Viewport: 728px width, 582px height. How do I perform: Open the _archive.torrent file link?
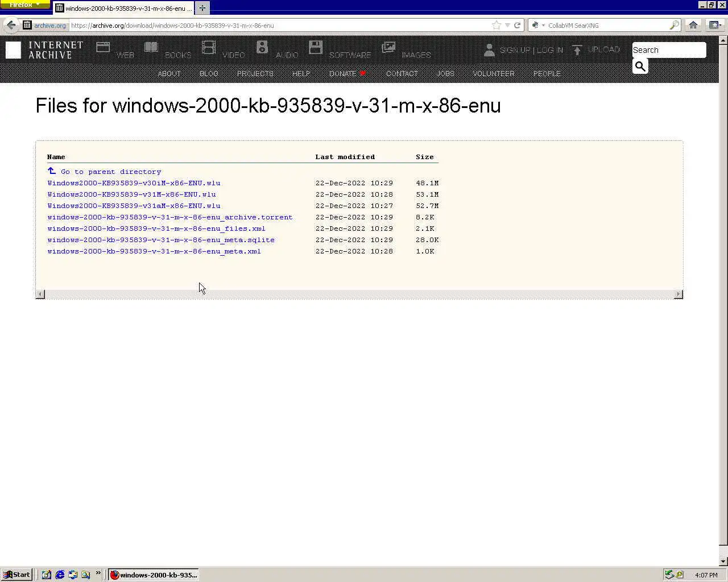point(169,217)
